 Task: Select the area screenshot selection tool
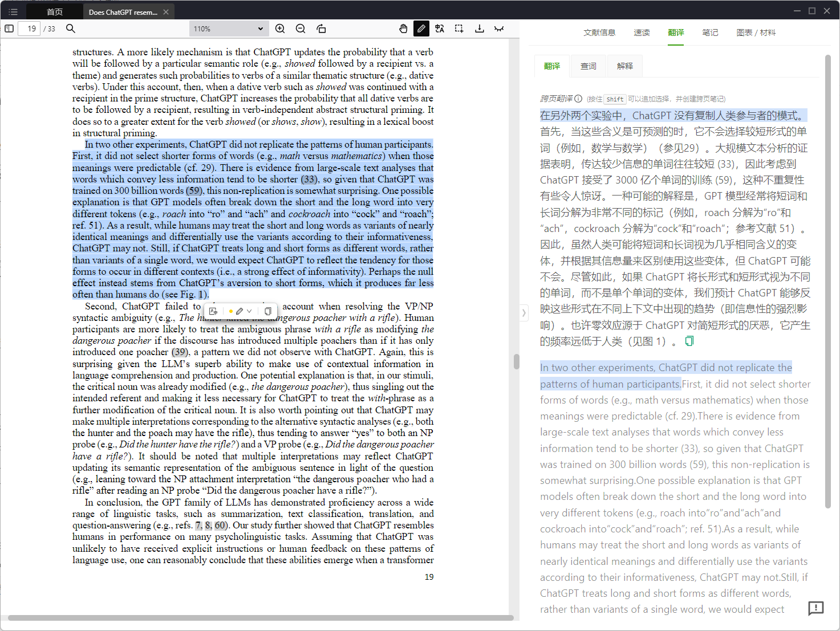pos(459,29)
